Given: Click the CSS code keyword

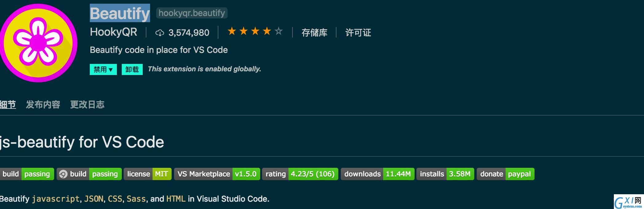Looking at the screenshot, I should (115, 199).
